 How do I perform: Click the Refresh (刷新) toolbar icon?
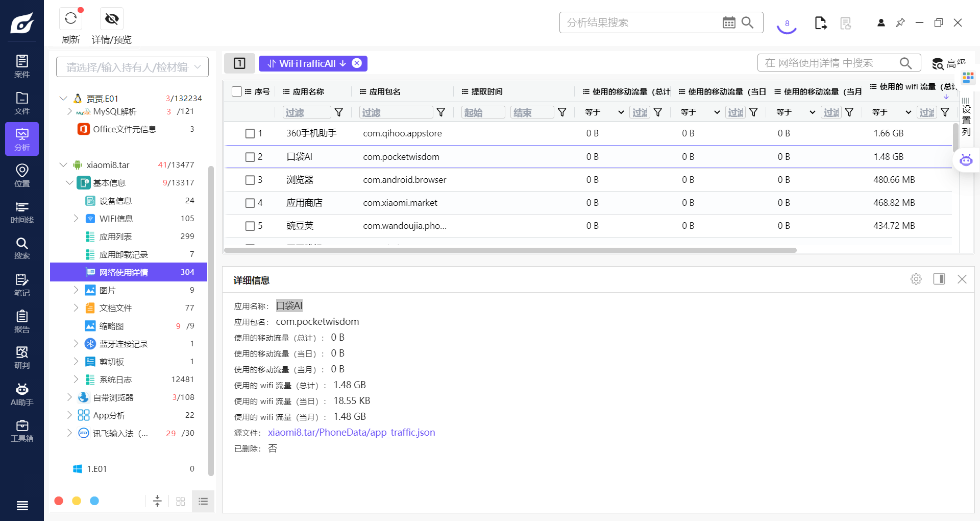pyautogui.click(x=71, y=19)
